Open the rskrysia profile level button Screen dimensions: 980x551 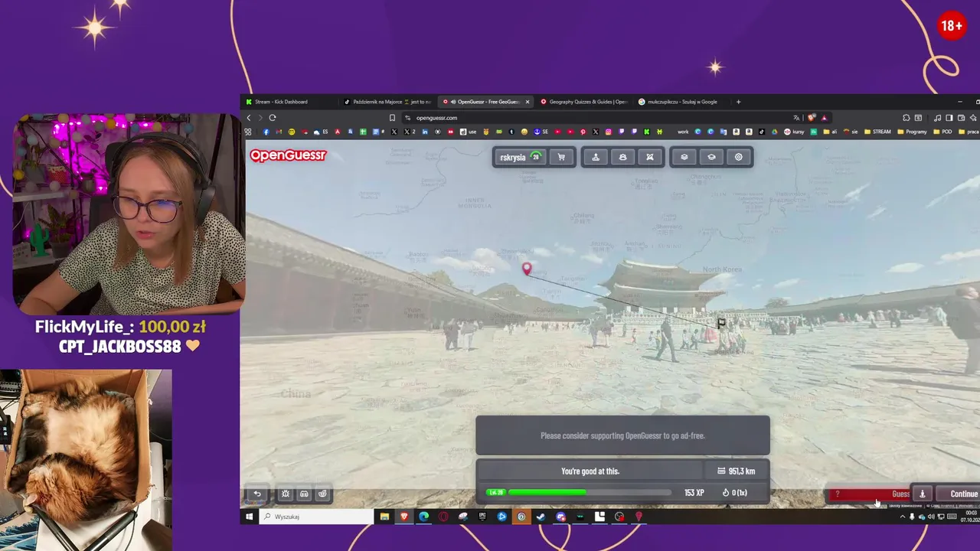pyautogui.click(x=521, y=157)
